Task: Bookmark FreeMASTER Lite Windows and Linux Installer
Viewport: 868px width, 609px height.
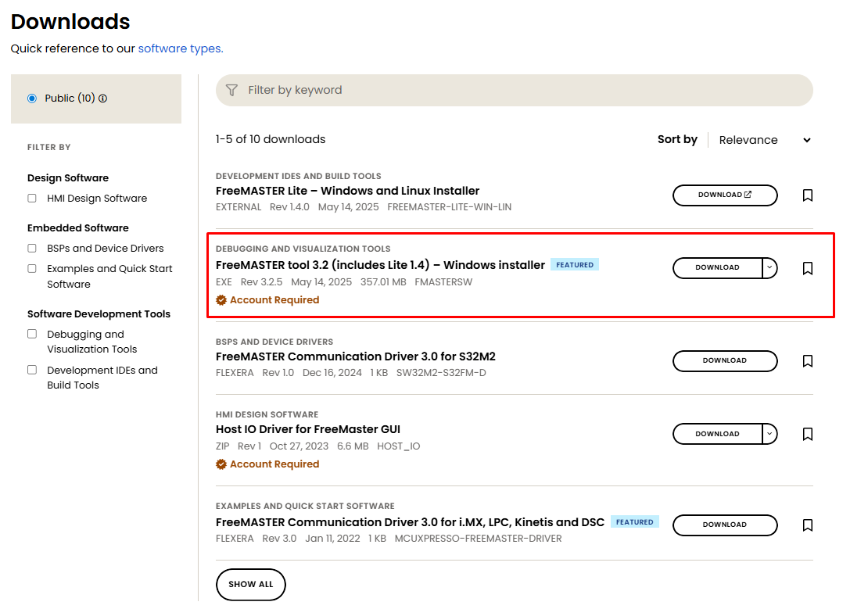Action: [808, 195]
